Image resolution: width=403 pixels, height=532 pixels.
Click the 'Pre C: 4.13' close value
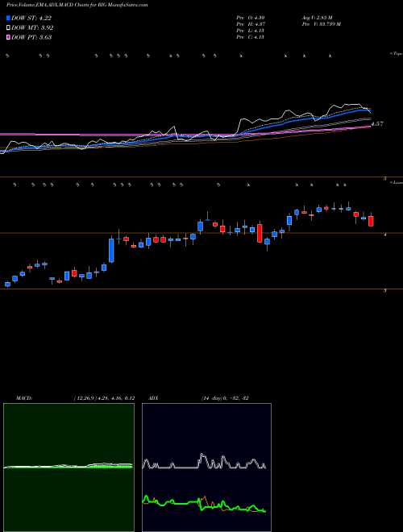click(x=251, y=37)
